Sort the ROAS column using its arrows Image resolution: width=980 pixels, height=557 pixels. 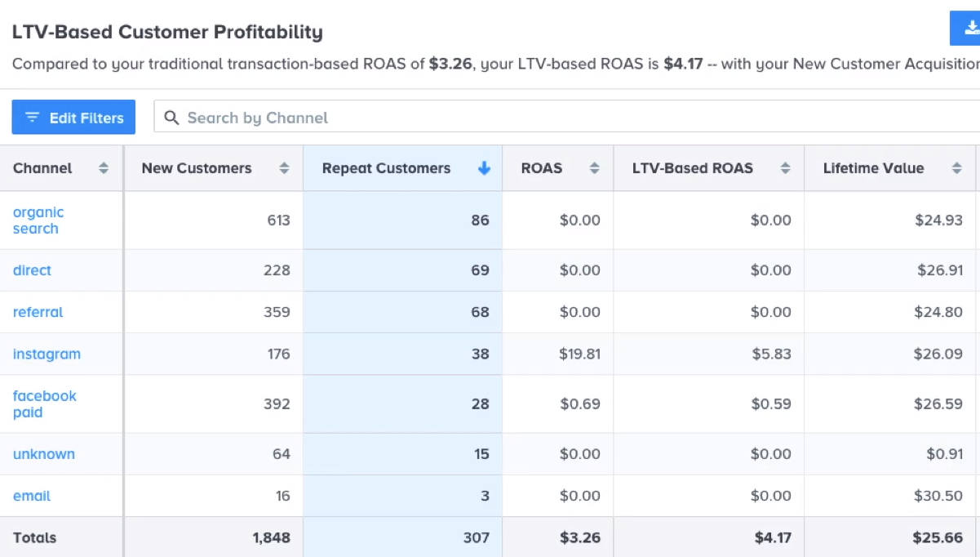[x=595, y=168]
